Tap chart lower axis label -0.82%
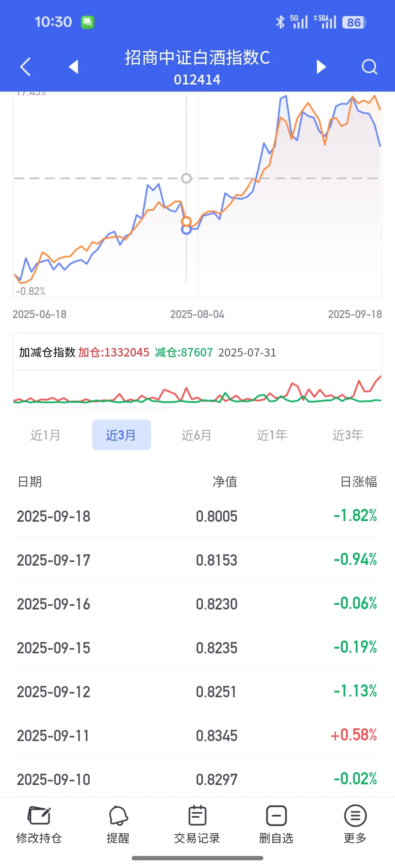 pyautogui.click(x=31, y=291)
